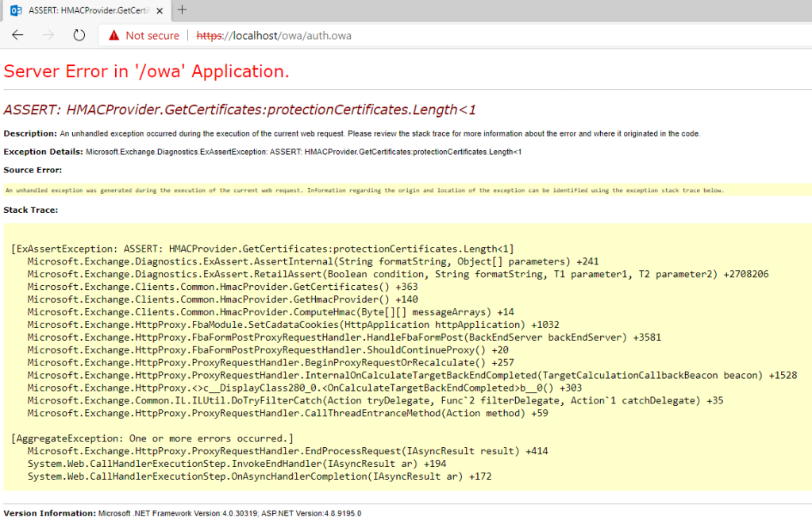
Task: Click the localhost/owa/auth.owa URL field
Action: click(x=274, y=35)
